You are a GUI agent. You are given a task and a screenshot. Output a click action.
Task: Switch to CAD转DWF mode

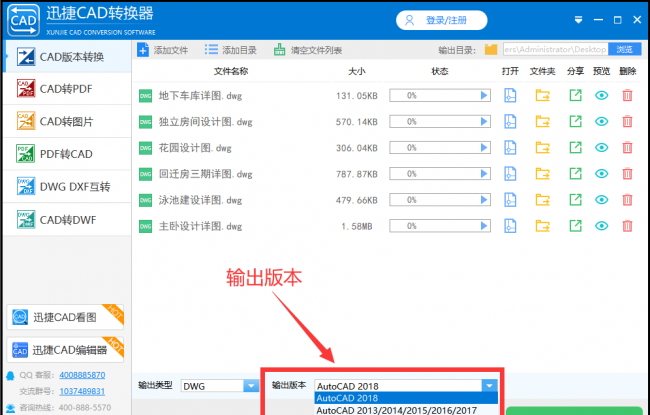(68, 220)
